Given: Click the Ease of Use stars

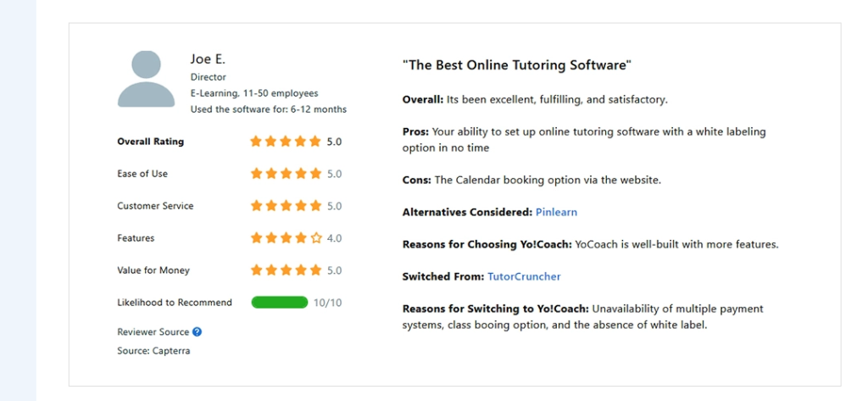Looking at the screenshot, I should 286,174.
